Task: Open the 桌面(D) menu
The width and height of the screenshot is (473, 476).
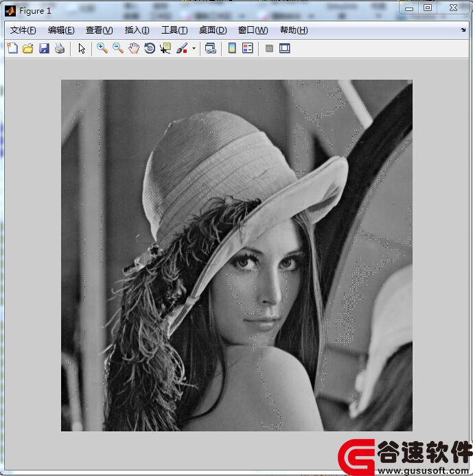Action: click(x=213, y=30)
